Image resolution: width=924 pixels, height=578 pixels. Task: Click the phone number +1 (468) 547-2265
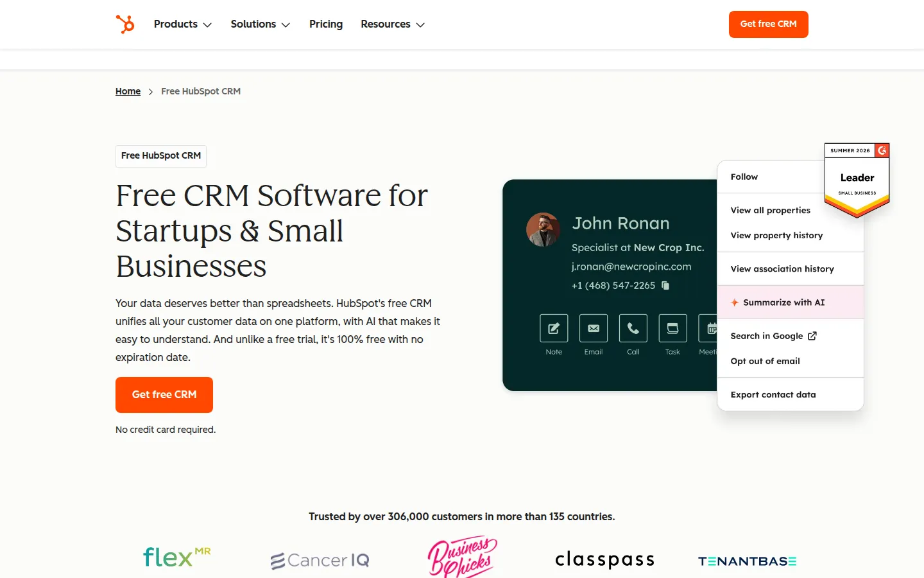click(613, 285)
